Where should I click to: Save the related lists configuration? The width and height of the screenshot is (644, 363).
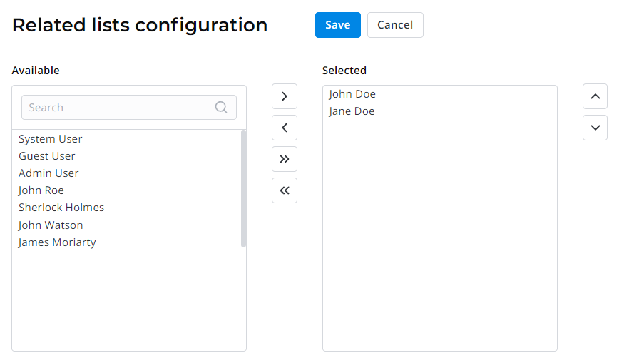(337, 25)
